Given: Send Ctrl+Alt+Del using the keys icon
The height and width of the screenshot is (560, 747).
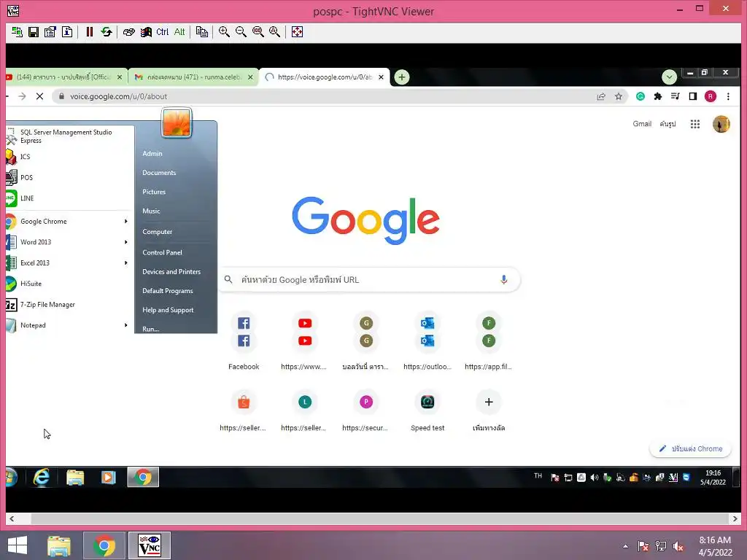Looking at the screenshot, I should [128, 32].
